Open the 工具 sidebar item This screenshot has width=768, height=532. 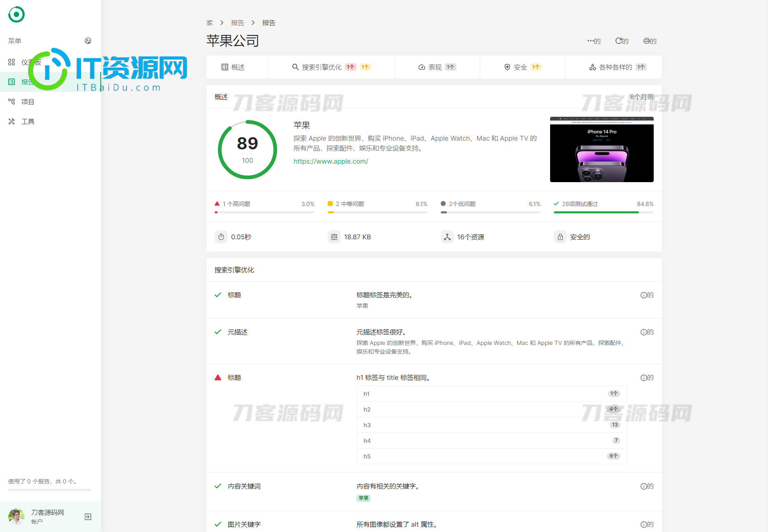click(51, 121)
